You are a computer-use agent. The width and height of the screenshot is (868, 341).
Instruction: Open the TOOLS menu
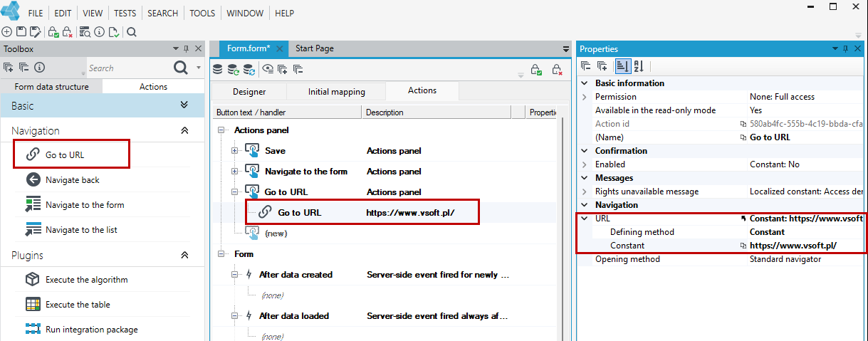[203, 14]
